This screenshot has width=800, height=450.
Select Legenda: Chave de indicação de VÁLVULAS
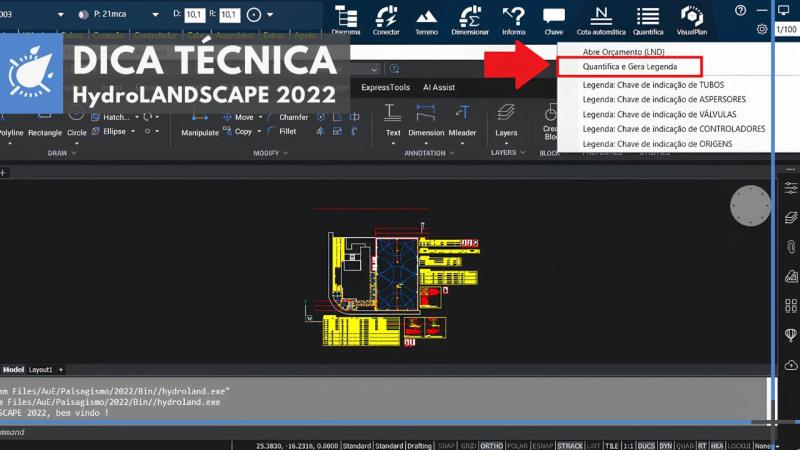[x=659, y=114]
